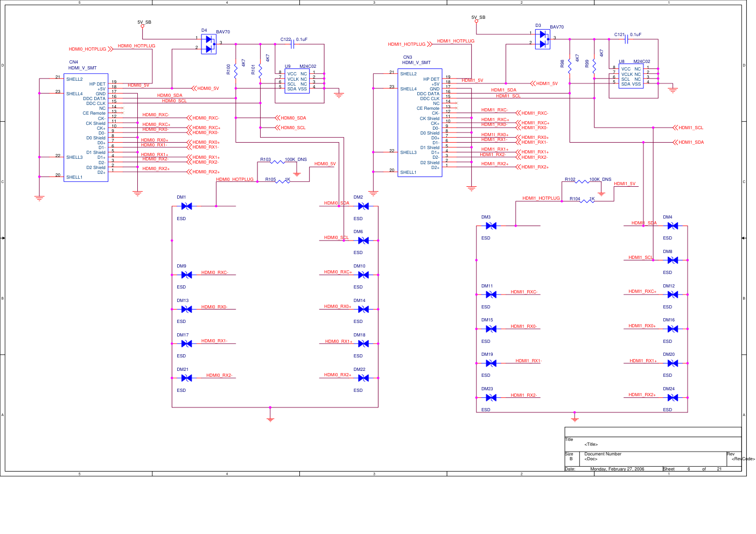Pick the DM16 ESD diode symbol
Viewport: 756px width, 534px height.
[x=673, y=329]
